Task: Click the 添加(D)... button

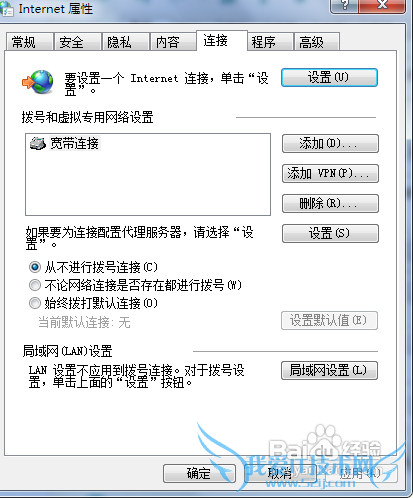Action: (x=330, y=144)
